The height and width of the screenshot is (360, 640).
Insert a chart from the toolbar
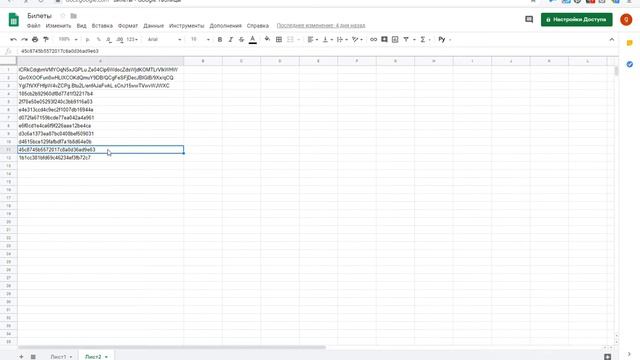coord(395,40)
